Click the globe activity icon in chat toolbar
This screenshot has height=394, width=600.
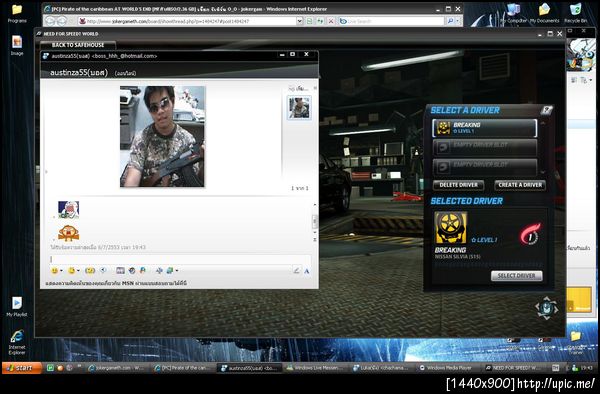[x=132, y=270]
